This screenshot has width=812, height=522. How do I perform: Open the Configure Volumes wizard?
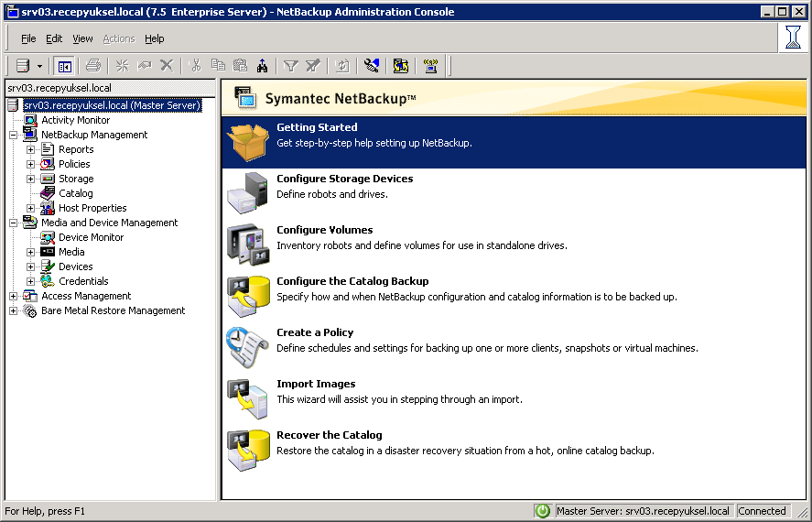click(514, 245)
